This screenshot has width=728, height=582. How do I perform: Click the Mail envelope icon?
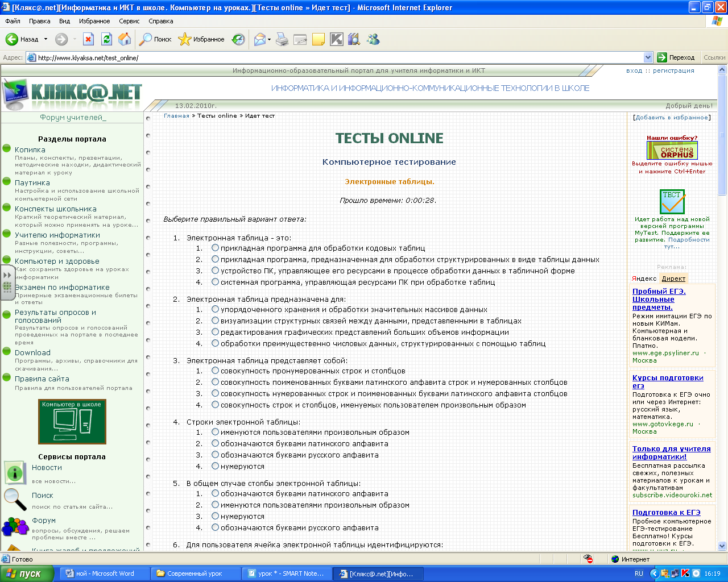[x=259, y=39]
